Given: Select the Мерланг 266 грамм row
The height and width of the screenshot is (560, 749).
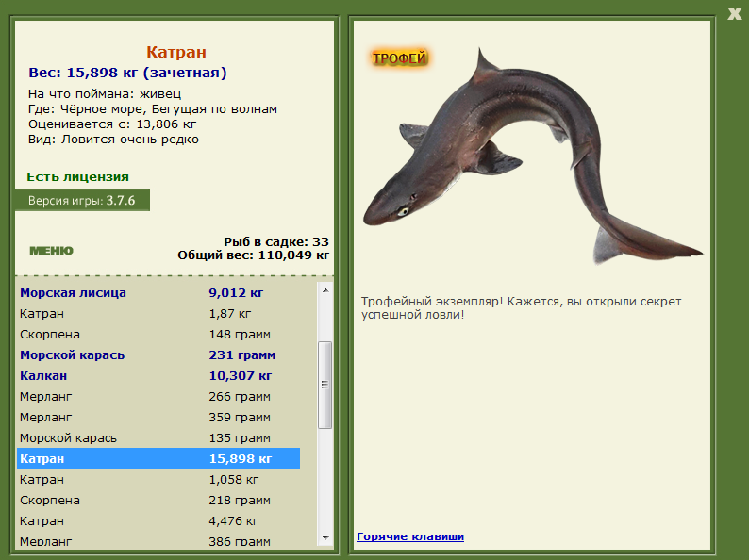Looking at the screenshot, I should (x=158, y=397).
